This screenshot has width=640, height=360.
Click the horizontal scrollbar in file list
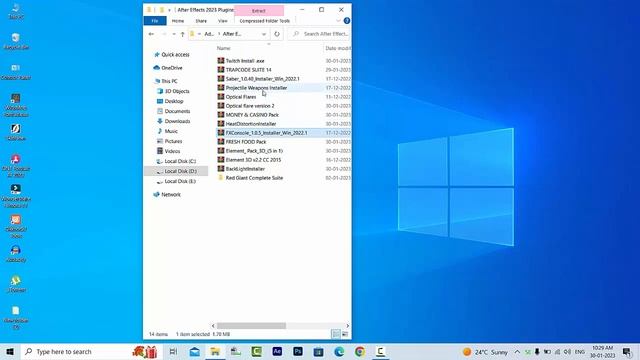click(251, 326)
